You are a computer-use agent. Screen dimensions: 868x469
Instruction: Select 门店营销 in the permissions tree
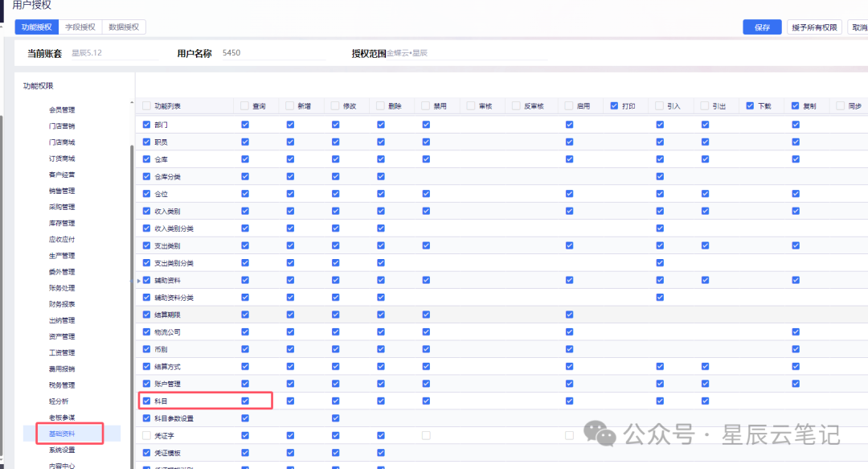[x=62, y=125]
